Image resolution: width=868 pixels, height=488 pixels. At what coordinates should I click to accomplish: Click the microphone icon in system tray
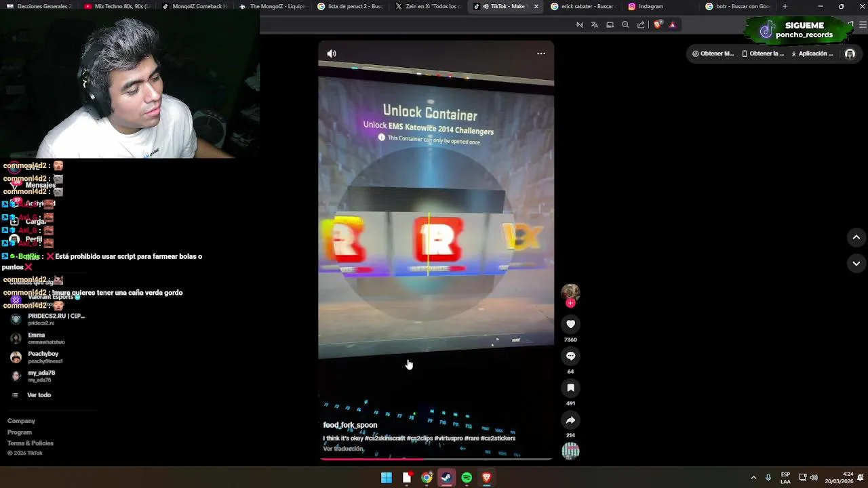pos(768,478)
